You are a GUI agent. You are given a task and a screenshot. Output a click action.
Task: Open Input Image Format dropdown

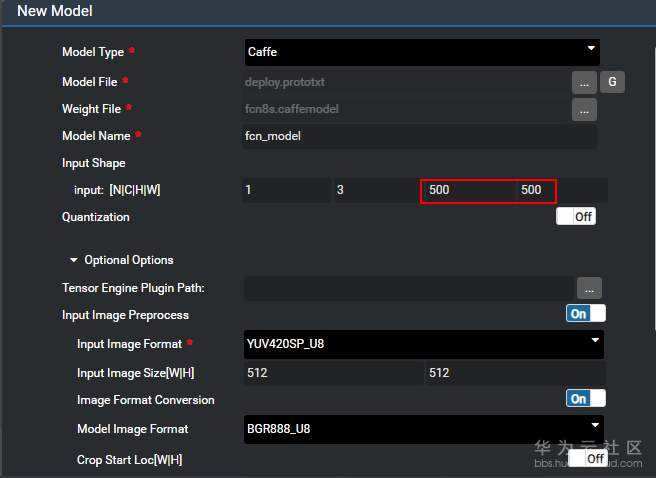pyautogui.click(x=423, y=344)
